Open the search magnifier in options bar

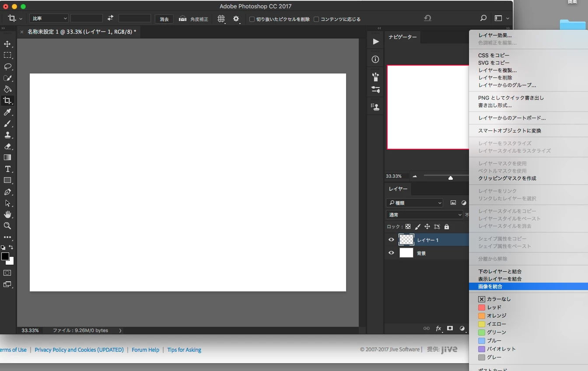click(483, 18)
